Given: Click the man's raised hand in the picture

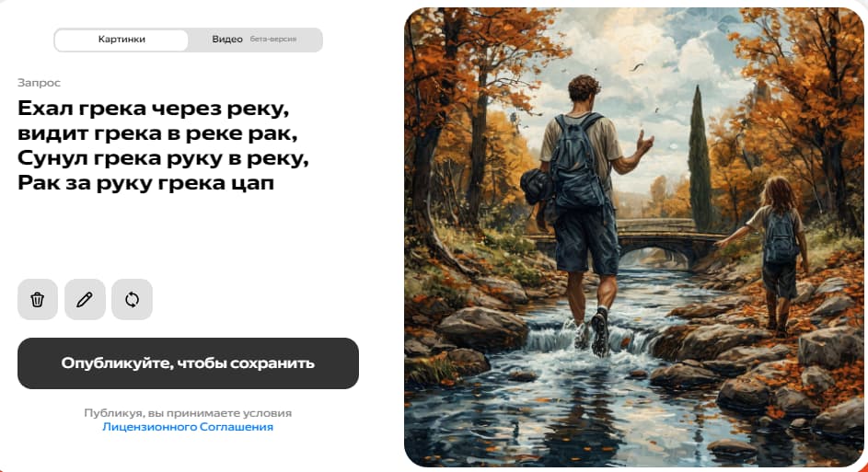Looking at the screenshot, I should [643, 144].
